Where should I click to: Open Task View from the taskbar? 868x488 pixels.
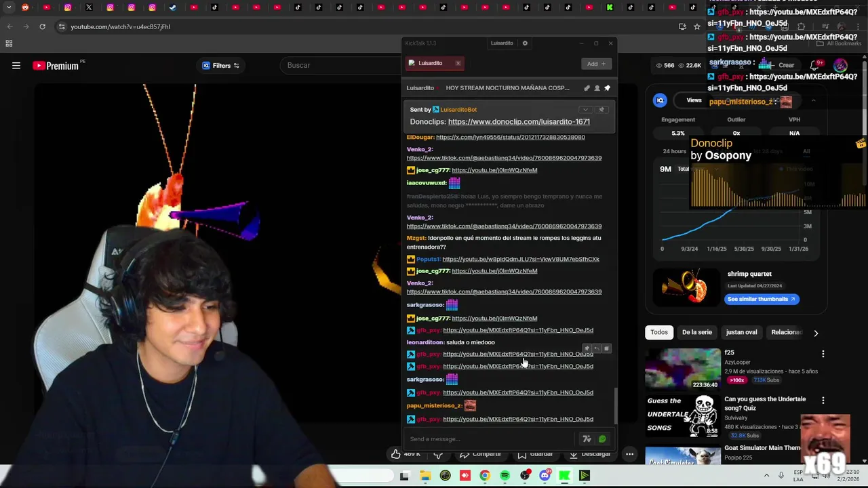[x=405, y=476]
